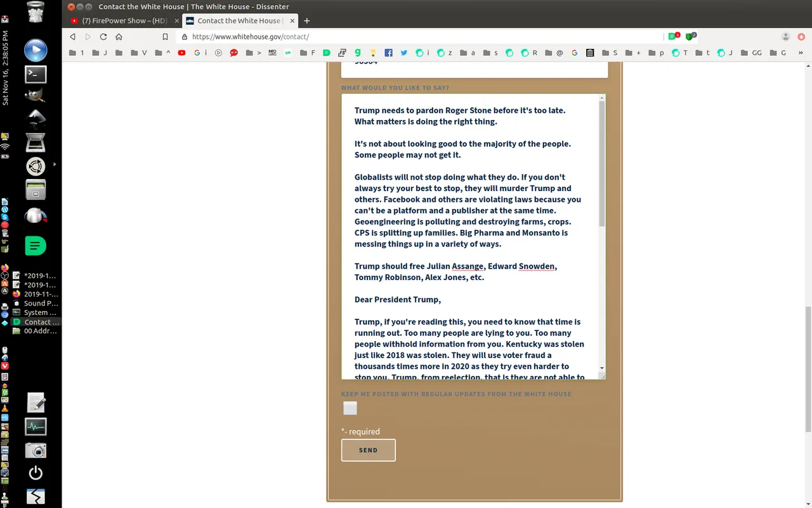Submit the form with the SEND button
This screenshot has height=508, width=812.
[368, 450]
